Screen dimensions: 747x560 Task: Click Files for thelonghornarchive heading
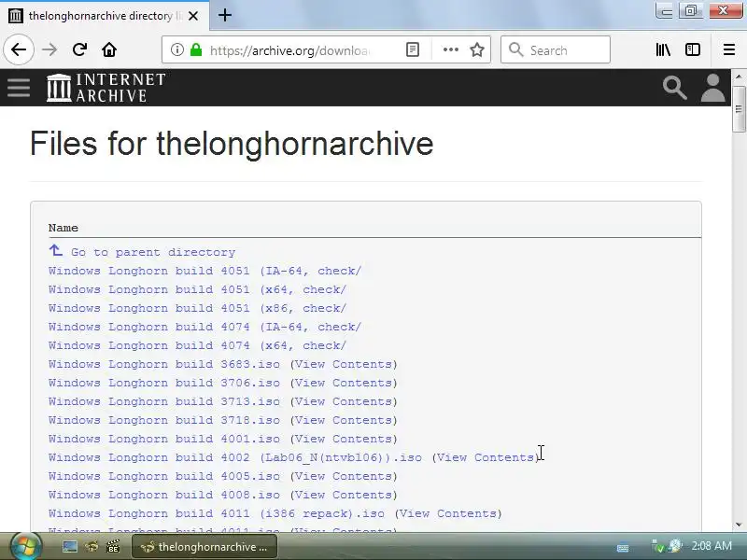point(232,144)
